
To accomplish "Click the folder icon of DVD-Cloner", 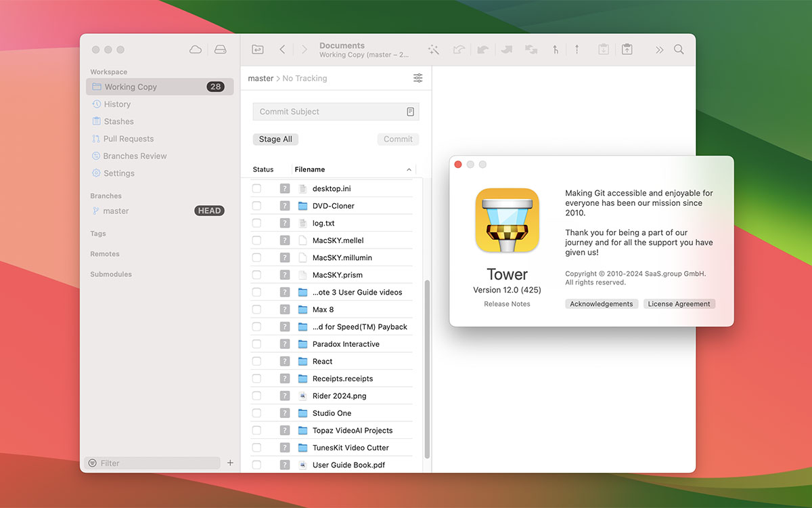I will [x=303, y=206].
